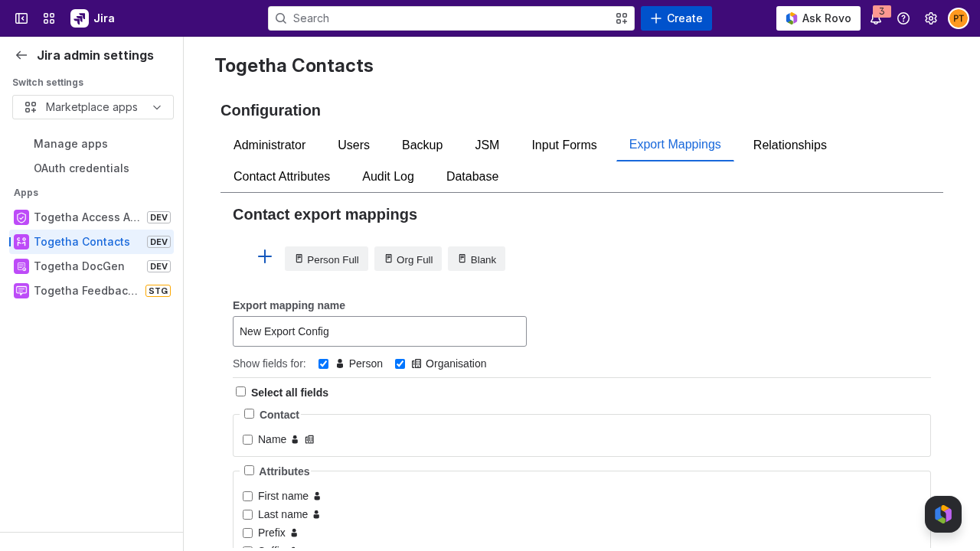Click the Ask Rovo button
Image resolution: width=980 pixels, height=551 pixels.
pos(818,18)
